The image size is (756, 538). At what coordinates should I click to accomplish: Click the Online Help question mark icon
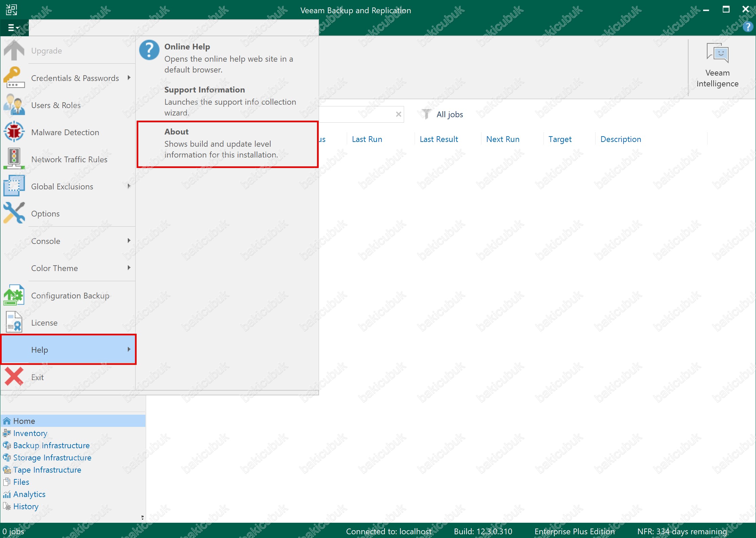(149, 50)
